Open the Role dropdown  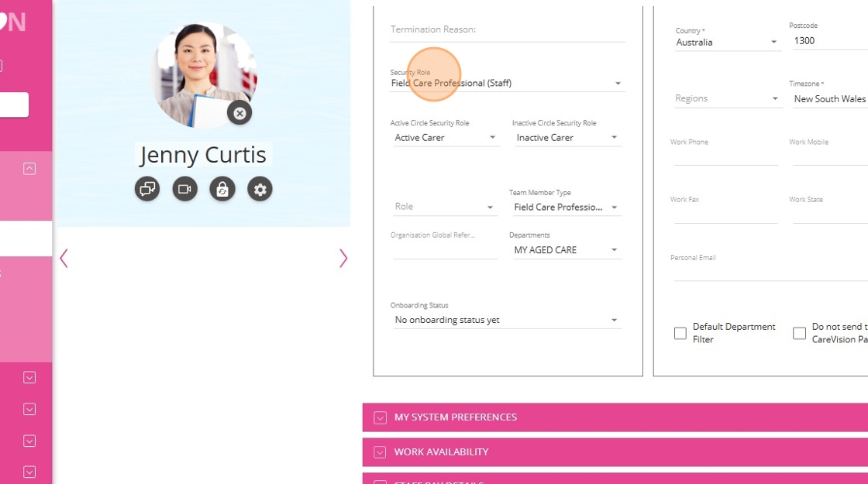point(444,207)
